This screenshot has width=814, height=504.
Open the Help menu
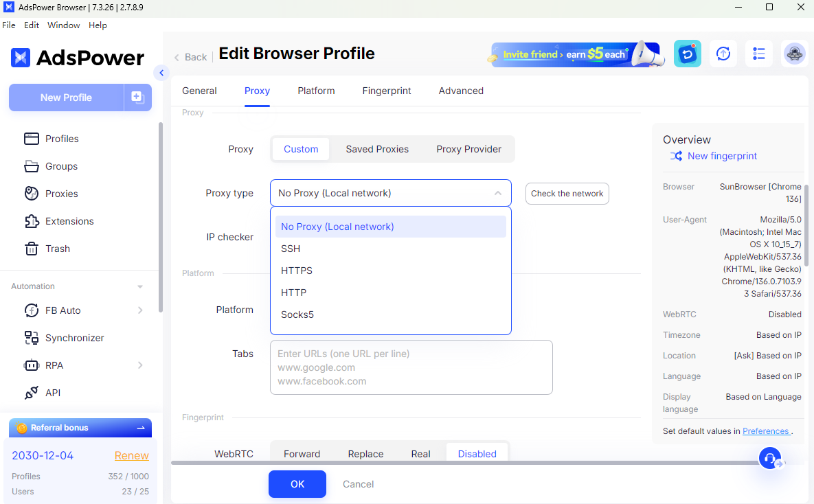98,25
